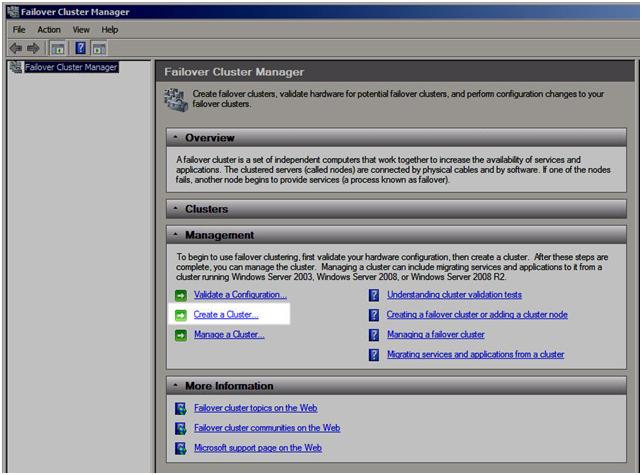Open Migrating services and applications from a cluster

click(475, 354)
